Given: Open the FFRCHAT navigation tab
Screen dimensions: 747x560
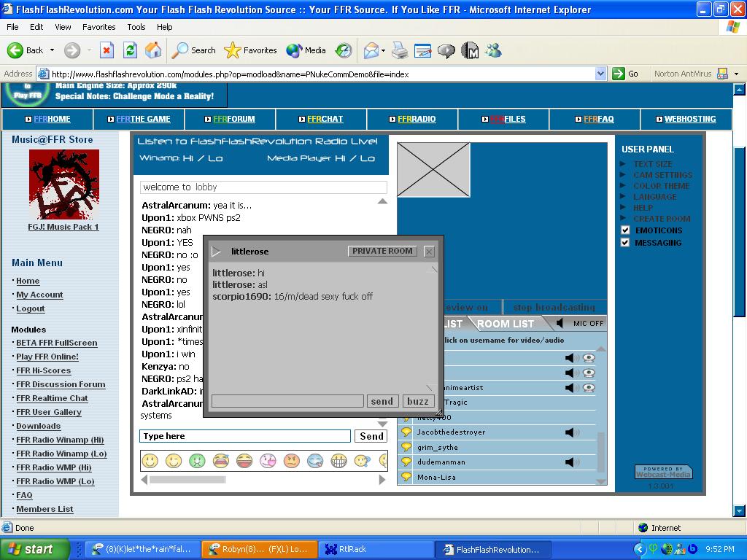Looking at the screenshot, I should [x=325, y=119].
